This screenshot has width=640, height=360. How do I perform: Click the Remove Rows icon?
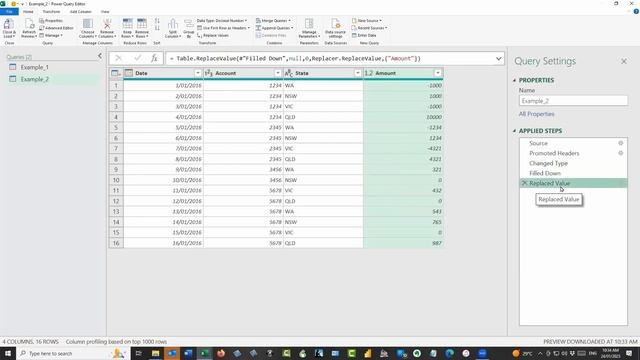[x=142, y=24]
